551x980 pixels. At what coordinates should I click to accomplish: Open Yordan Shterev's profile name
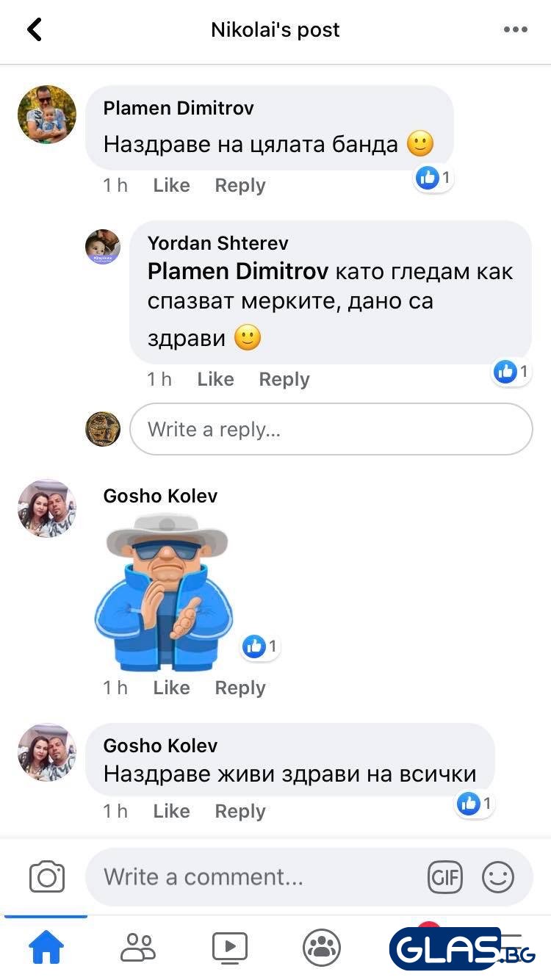click(218, 243)
